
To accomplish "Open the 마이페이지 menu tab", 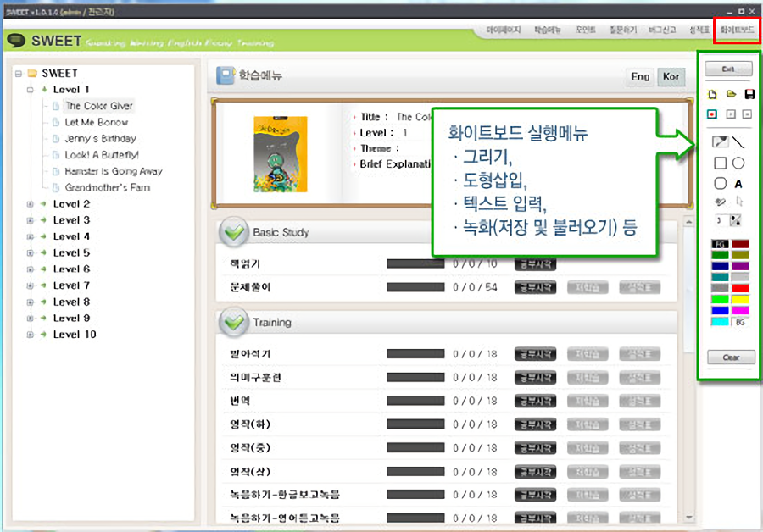I will pyautogui.click(x=504, y=30).
